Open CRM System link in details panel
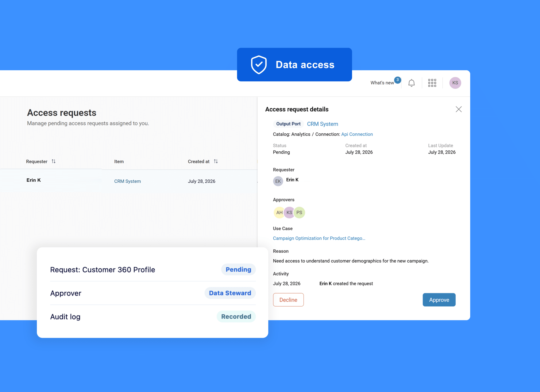Image resolution: width=540 pixels, height=392 pixels. (x=322, y=124)
